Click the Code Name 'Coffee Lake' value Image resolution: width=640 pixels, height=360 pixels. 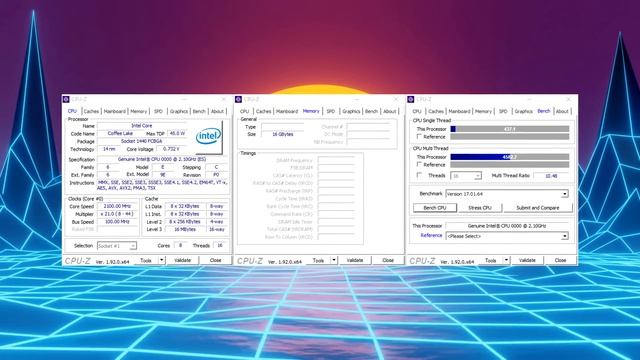(x=120, y=133)
